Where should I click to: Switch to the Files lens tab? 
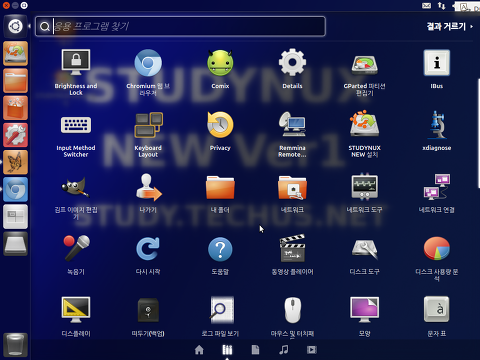pos(255,350)
